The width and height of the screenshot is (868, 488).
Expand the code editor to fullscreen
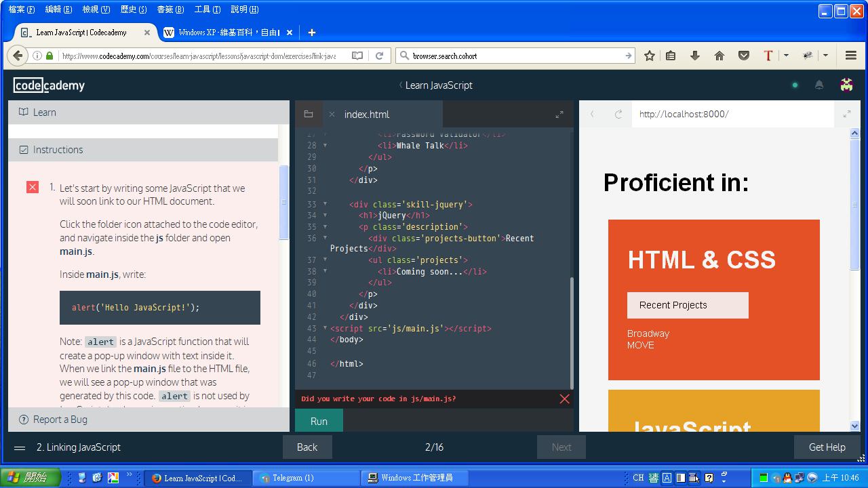[x=559, y=115]
